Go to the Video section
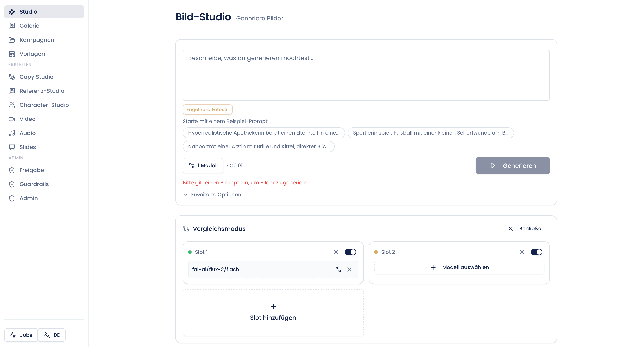 pos(44,119)
